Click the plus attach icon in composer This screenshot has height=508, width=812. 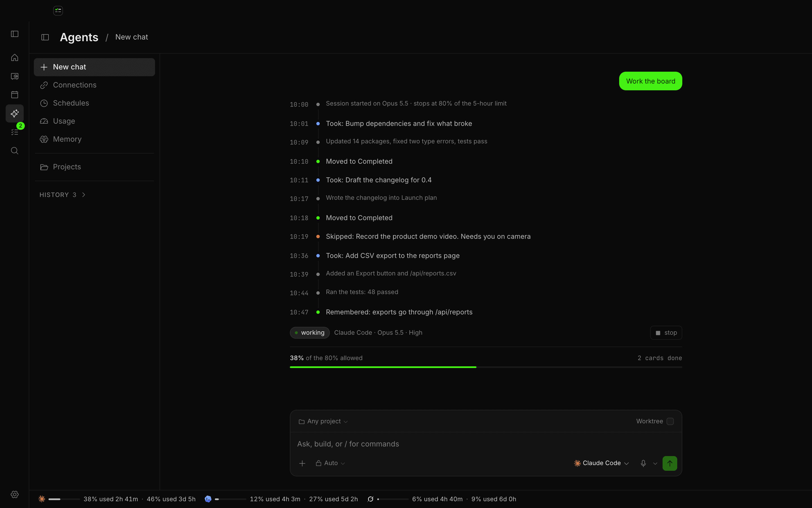click(x=302, y=463)
